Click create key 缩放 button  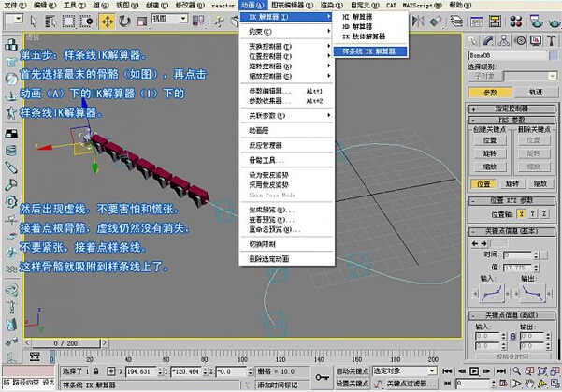tap(490, 167)
